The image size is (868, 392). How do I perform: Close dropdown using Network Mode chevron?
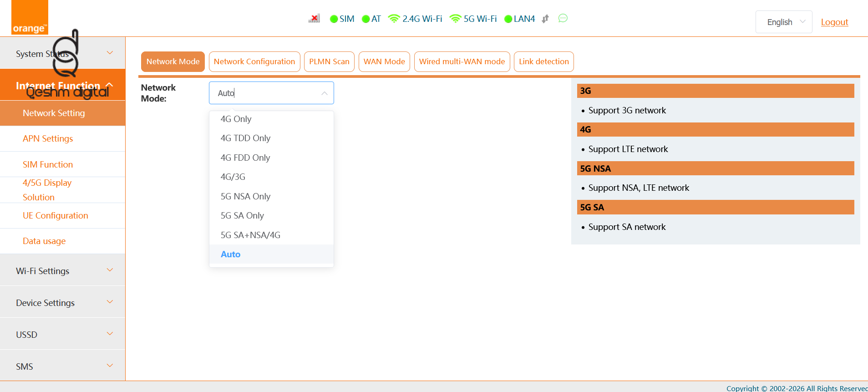pyautogui.click(x=325, y=93)
